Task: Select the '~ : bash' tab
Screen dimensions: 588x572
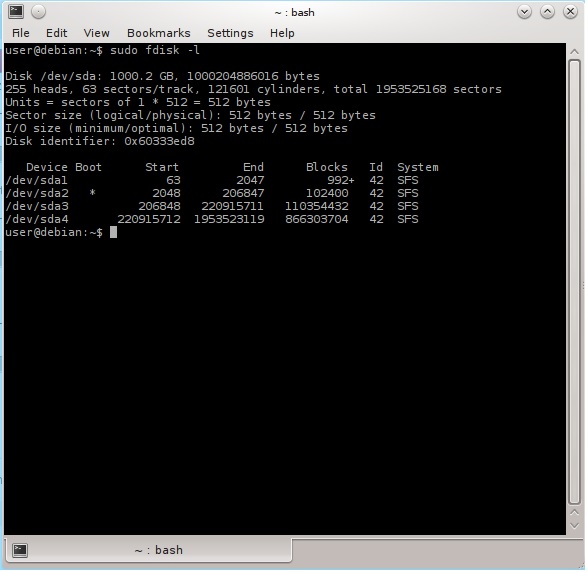Action: (148, 550)
